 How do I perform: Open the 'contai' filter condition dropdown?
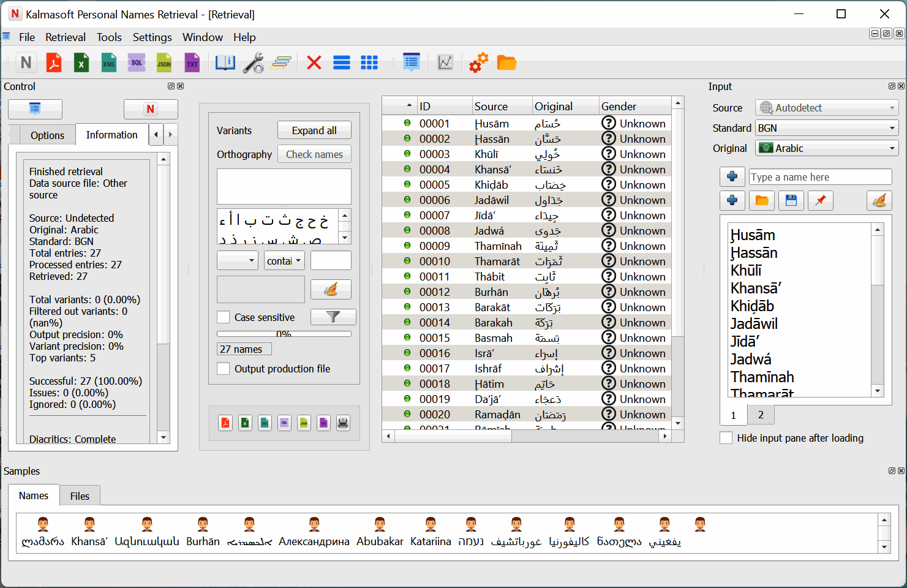[x=285, y=261]
